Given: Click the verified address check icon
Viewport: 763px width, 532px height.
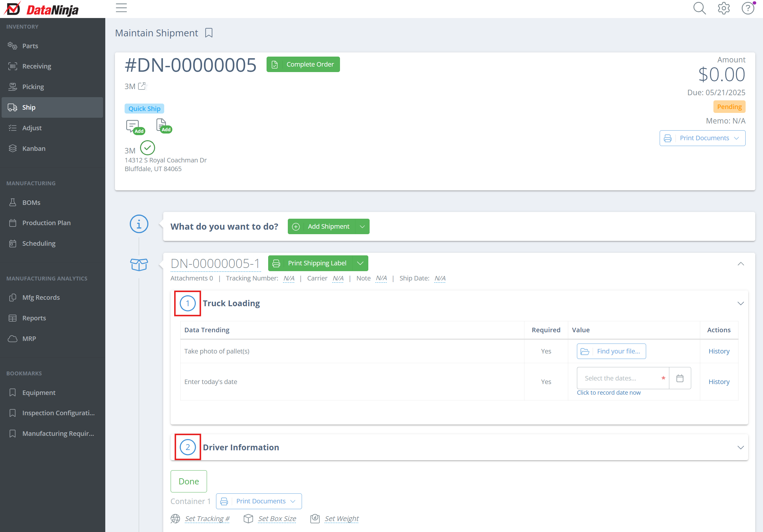Looking at the screenshot, I should [147, 148].
